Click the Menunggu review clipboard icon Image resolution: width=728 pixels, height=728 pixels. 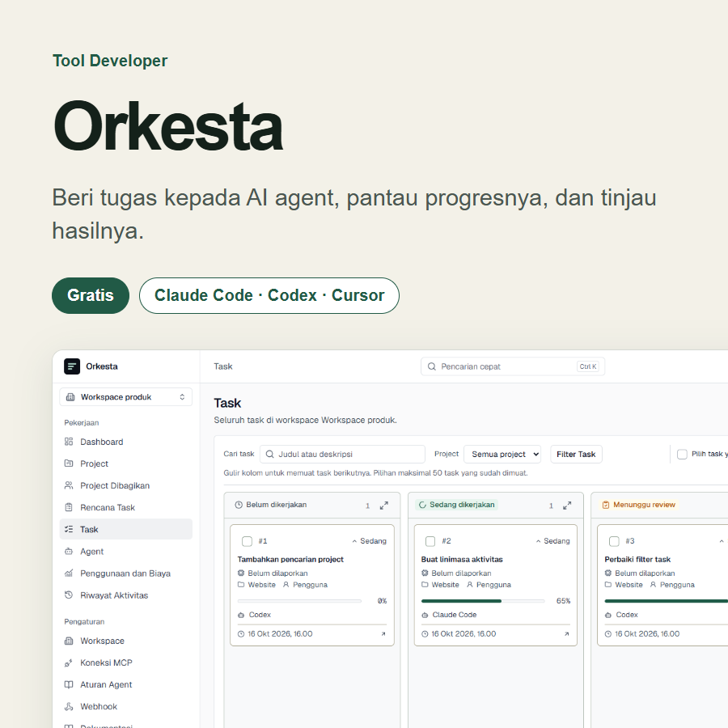tap(605, 505)
